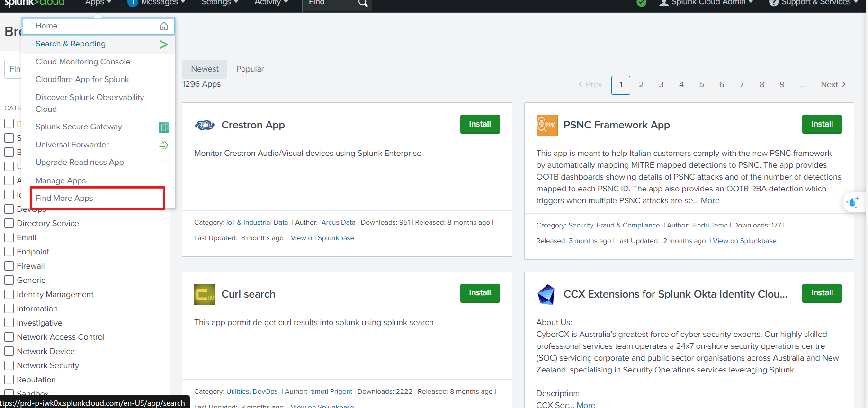The width and height of the screenshot is (868, 408).
Task: Select Find More Apps menu entry
Action: [x=64, y=198]
